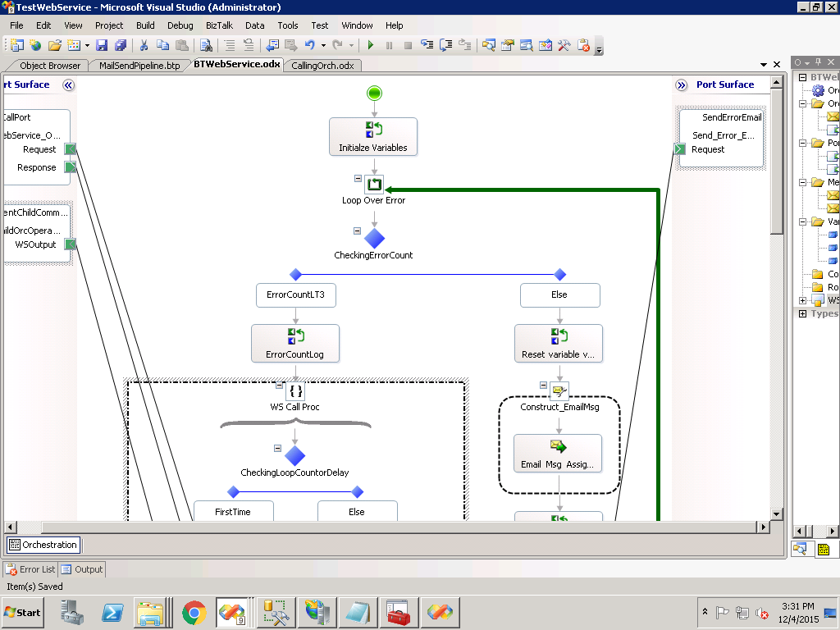The height and width of the screenshot is (630, 840).
Task: Click the Error clipboard toolbar icon
Action: [x=583, y=46]
